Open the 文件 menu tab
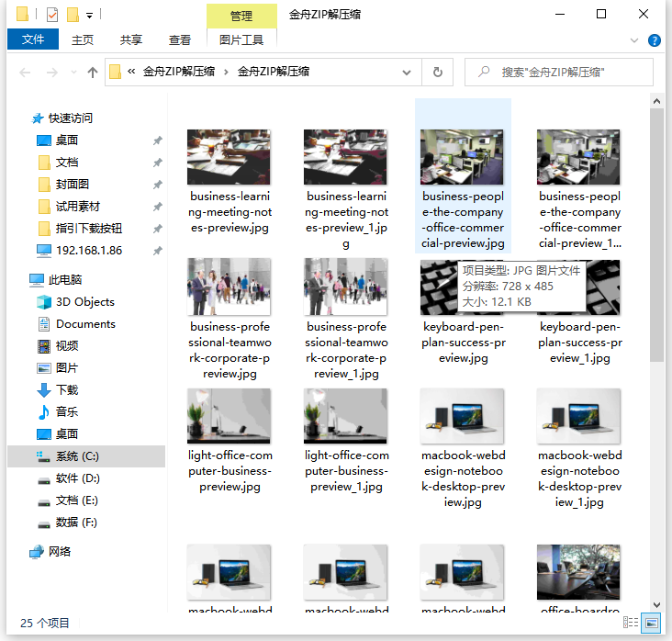 click(x=33, y=39)
